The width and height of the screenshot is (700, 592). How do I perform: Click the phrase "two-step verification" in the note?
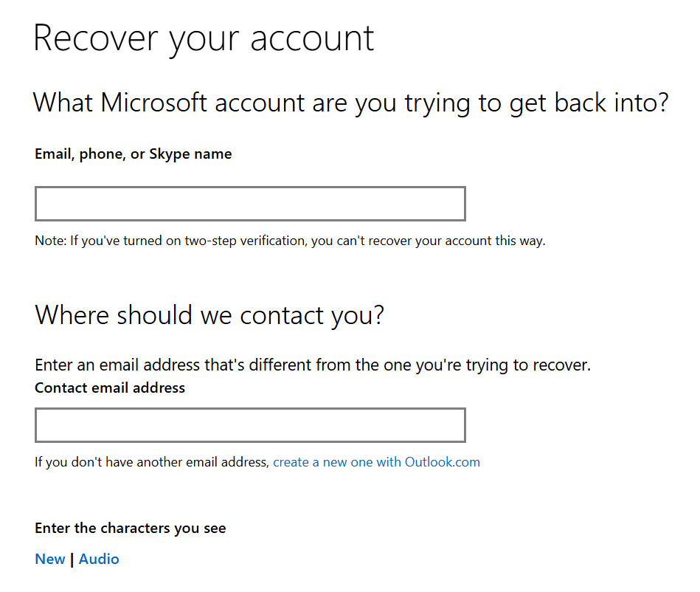[x=244, y=241]
